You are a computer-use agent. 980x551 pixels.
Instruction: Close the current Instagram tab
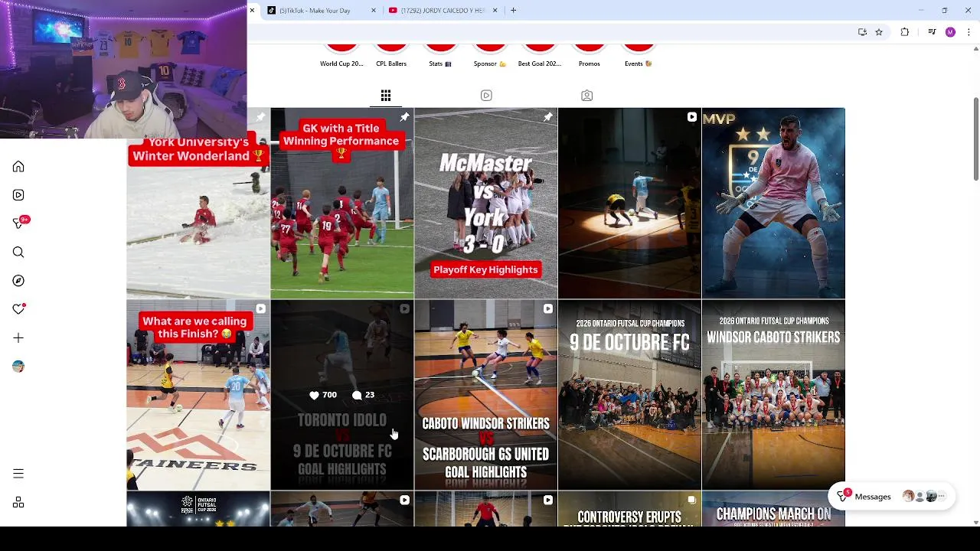coord(252,11)
